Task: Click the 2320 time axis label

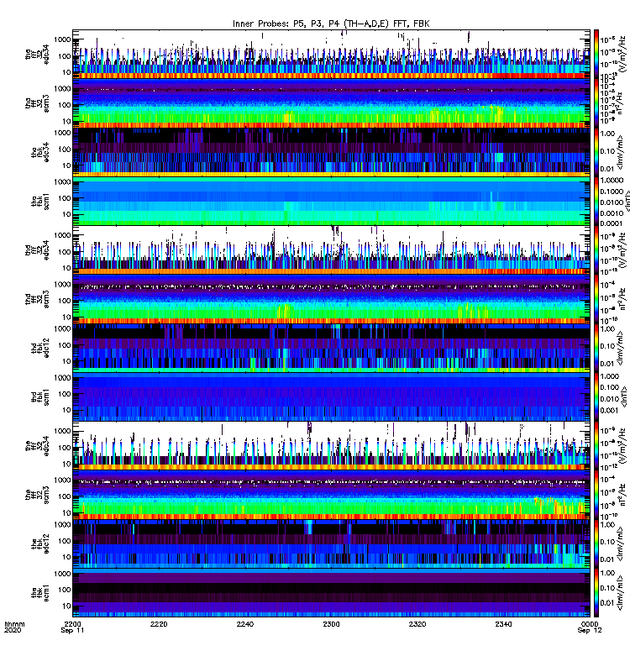Action: (x=417, y=624)
